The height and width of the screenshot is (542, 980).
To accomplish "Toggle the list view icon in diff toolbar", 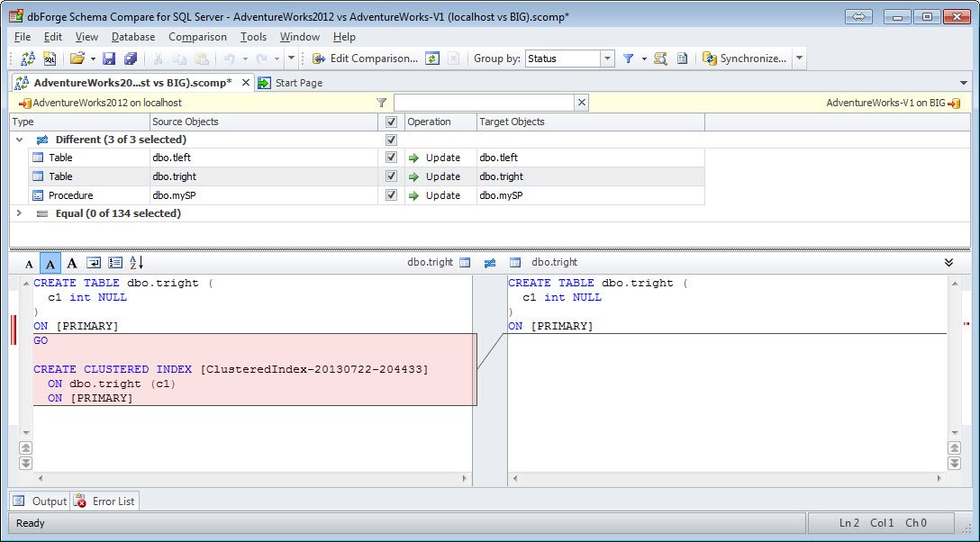I will click(x=115, y=264).
